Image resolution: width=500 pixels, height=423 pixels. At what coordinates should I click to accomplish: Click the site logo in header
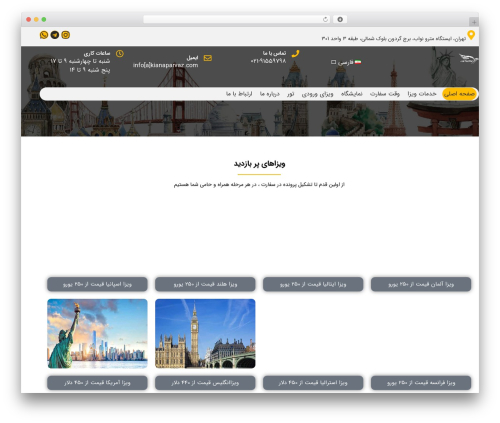pyautogui.click(x=468, y=59)
